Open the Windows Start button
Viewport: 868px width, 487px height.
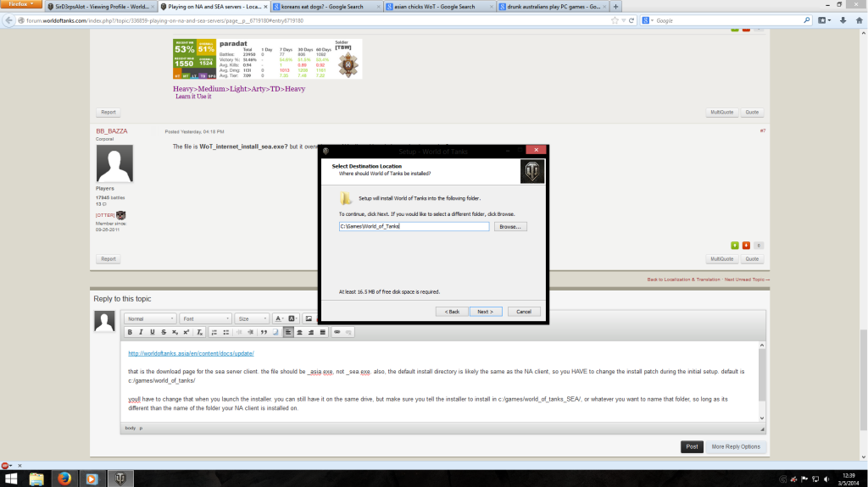click(x=10, y=479)
